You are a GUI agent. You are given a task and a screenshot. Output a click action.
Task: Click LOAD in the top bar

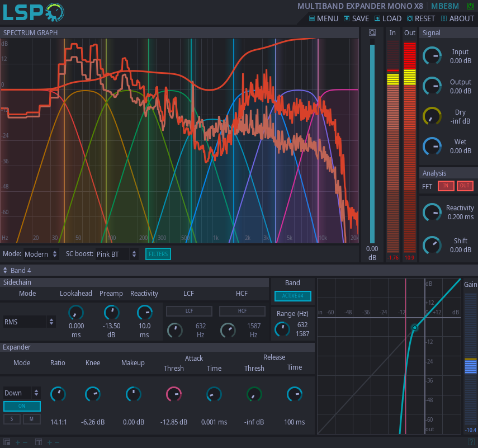[388, 18]
